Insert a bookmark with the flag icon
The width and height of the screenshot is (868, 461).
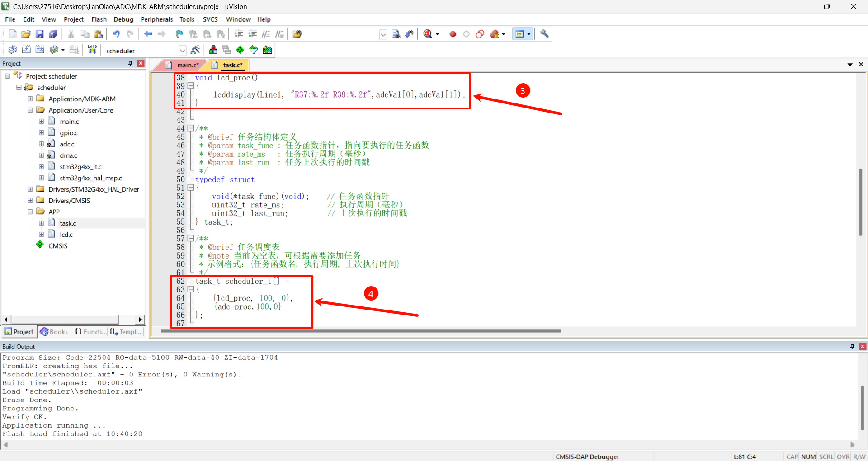point(179,34)
